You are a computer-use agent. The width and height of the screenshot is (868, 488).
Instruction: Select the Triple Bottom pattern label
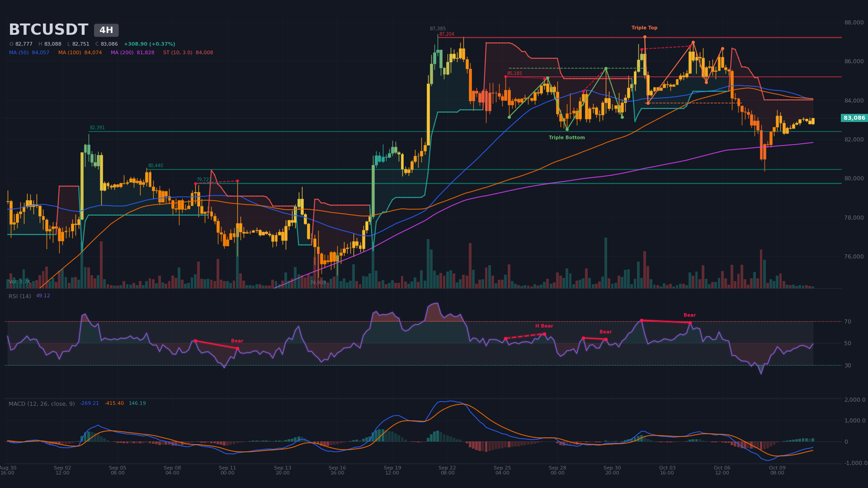[567, 138]
